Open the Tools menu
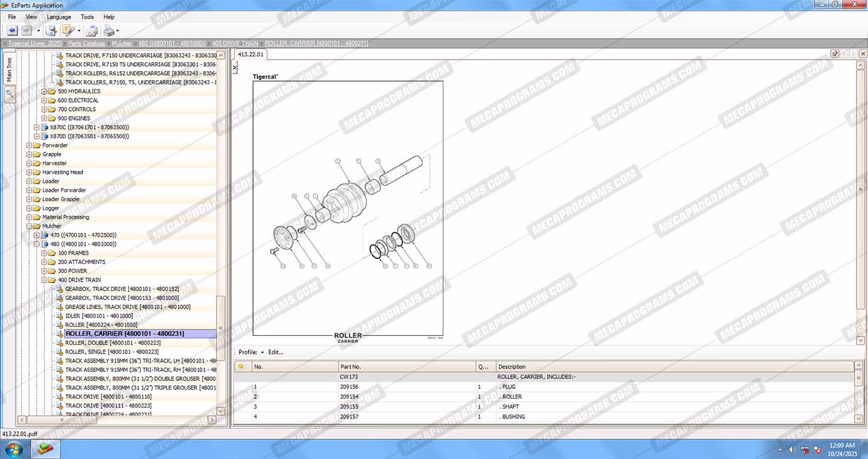 pyautogui.click(x=87, y=17)
